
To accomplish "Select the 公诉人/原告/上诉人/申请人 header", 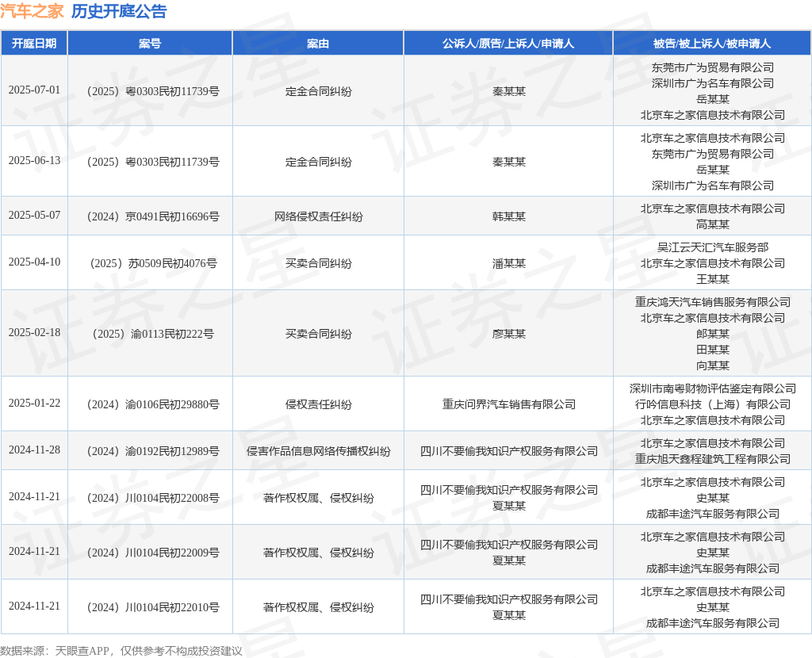I will tap(508, 44).
